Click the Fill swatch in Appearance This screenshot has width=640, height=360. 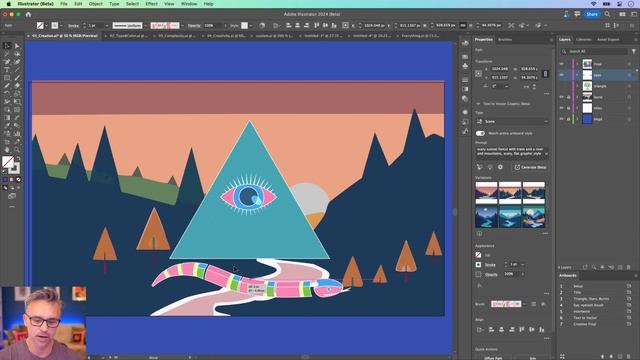[478, 255]
